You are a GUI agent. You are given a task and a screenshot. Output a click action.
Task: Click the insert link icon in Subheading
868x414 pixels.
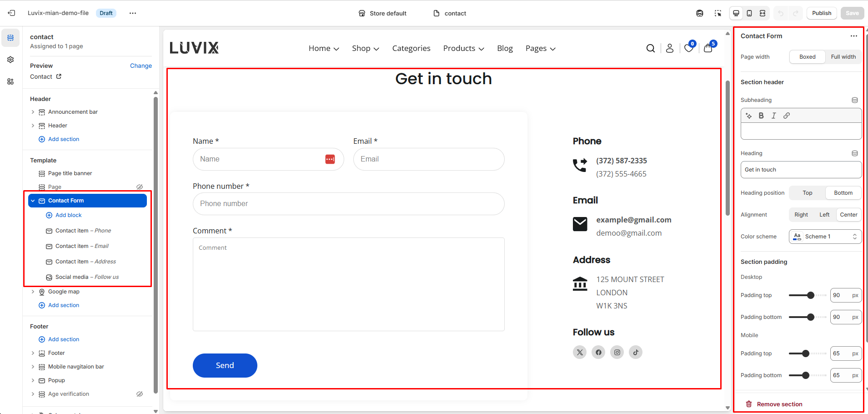pos(787,116)
